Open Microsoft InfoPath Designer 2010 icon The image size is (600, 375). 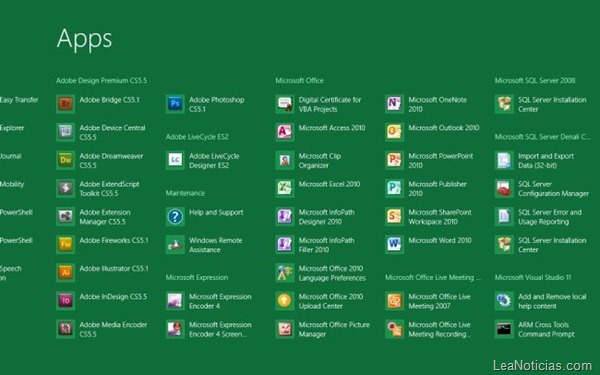pyautogui.click(x=285, y=216)
